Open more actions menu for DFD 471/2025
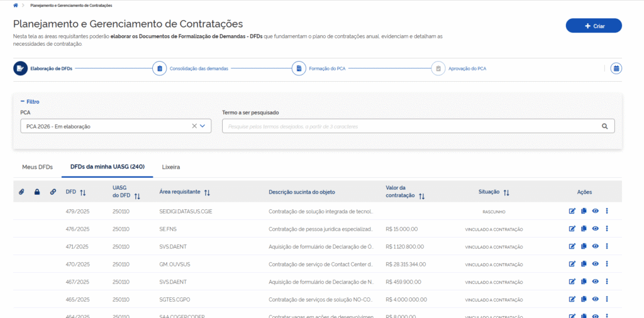 [x=607, y=246]
